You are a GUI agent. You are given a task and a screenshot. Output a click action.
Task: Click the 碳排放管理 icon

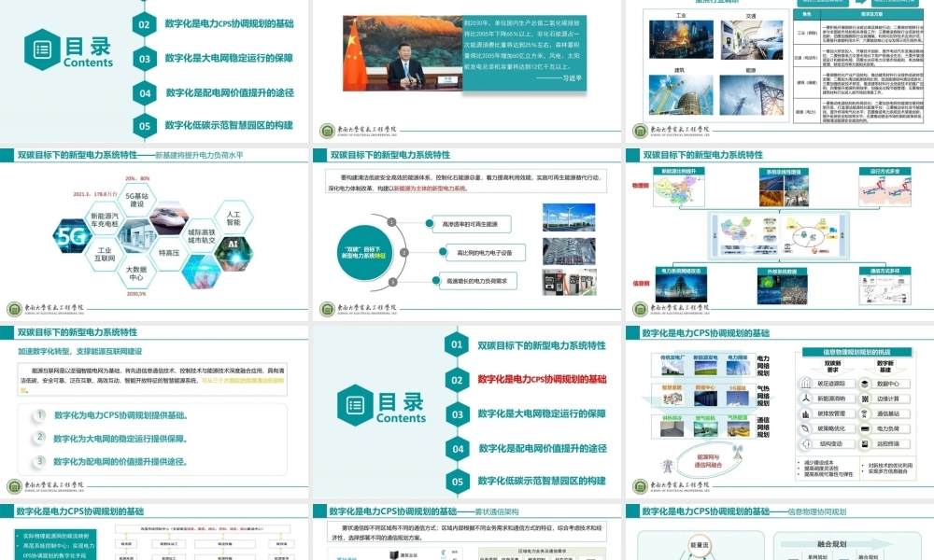point(805,413)
